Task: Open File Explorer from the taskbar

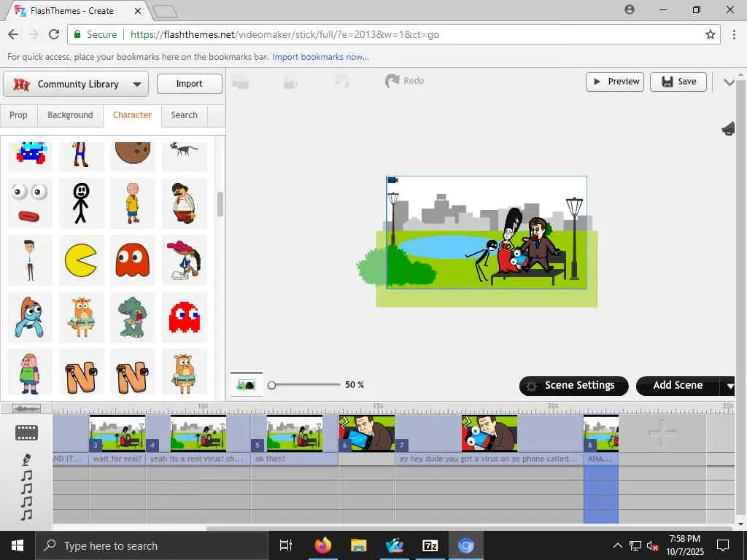Action: pos(358,545)
